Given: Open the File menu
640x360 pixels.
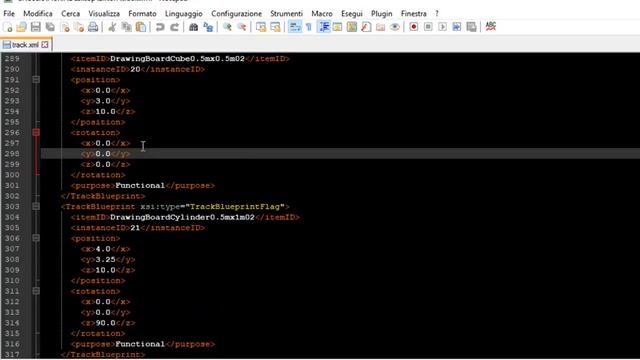Looking at the screenshot, I should pos(9,13).
